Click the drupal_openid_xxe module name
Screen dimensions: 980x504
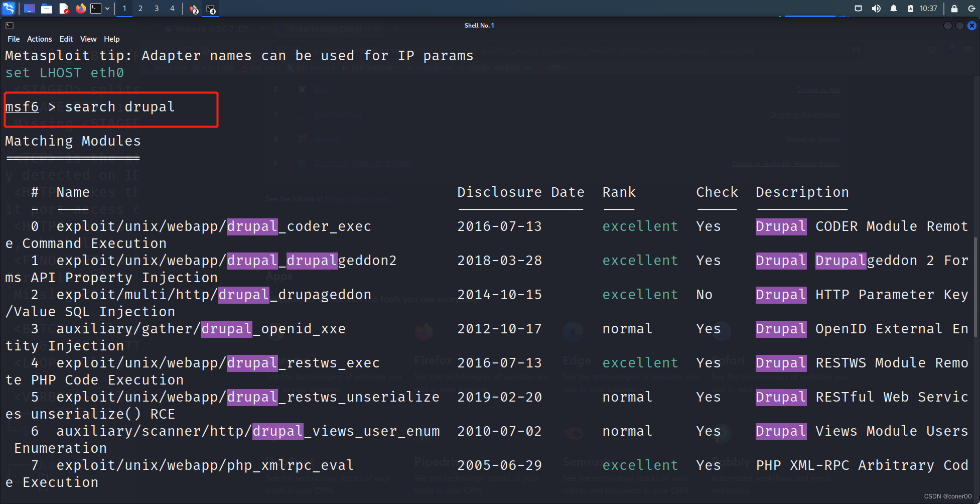pos(201,329)
